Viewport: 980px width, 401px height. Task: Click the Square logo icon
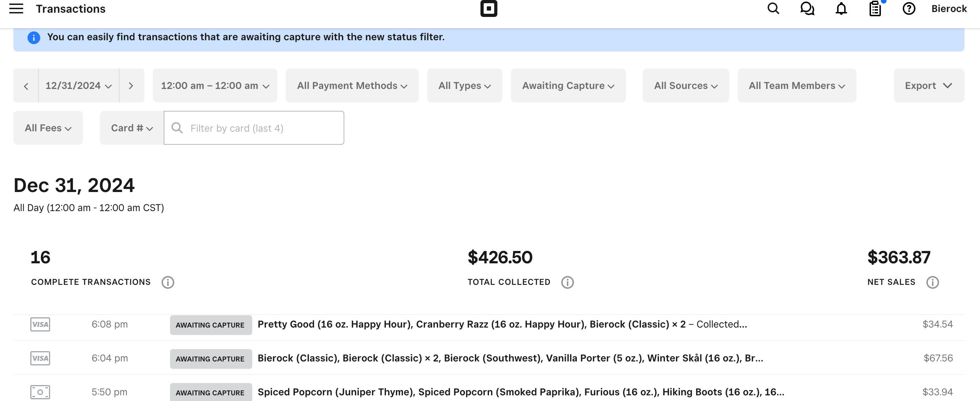tap(489, 8)
